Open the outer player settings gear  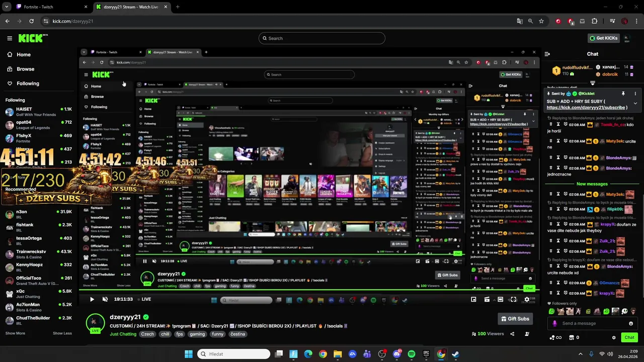tap(527, 299)
